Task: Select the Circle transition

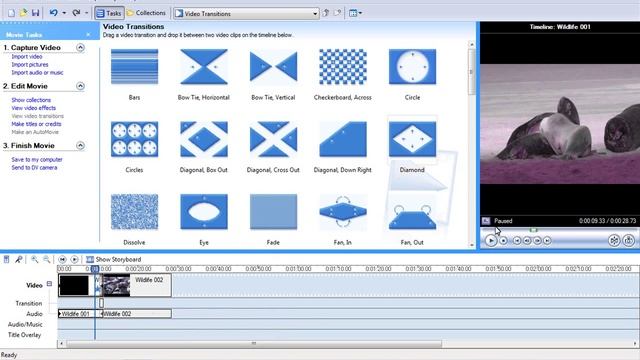Action: 412,67
